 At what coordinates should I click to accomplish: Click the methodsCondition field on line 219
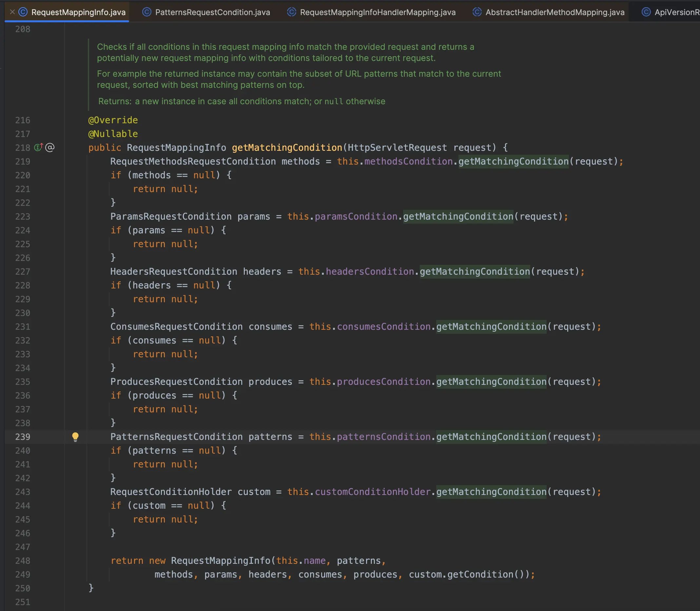[409, 161]
